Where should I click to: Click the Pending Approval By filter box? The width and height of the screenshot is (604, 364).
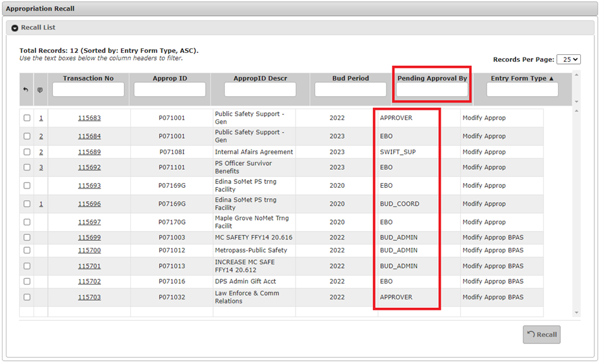(x=432, y=90)
